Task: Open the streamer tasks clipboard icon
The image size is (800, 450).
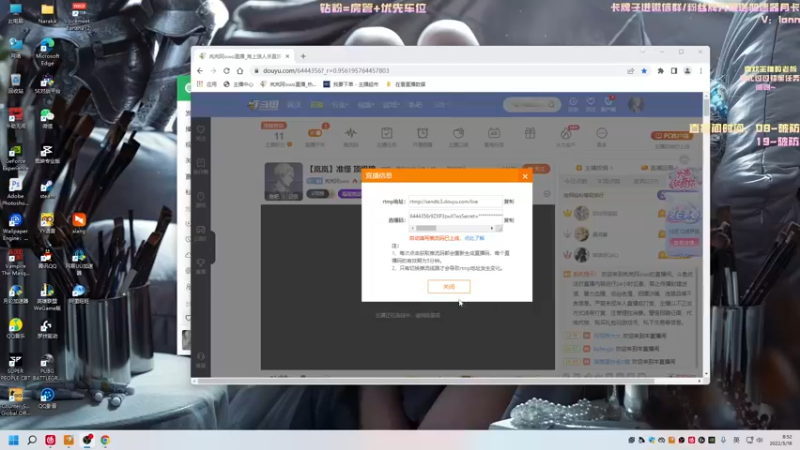Action: [387, 134]
